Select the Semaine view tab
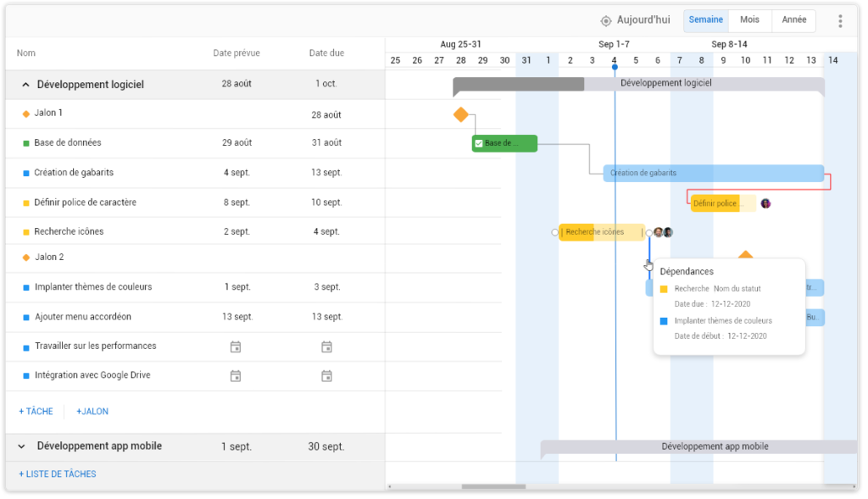Screen dimensions: 868x499 coord(706,20)
